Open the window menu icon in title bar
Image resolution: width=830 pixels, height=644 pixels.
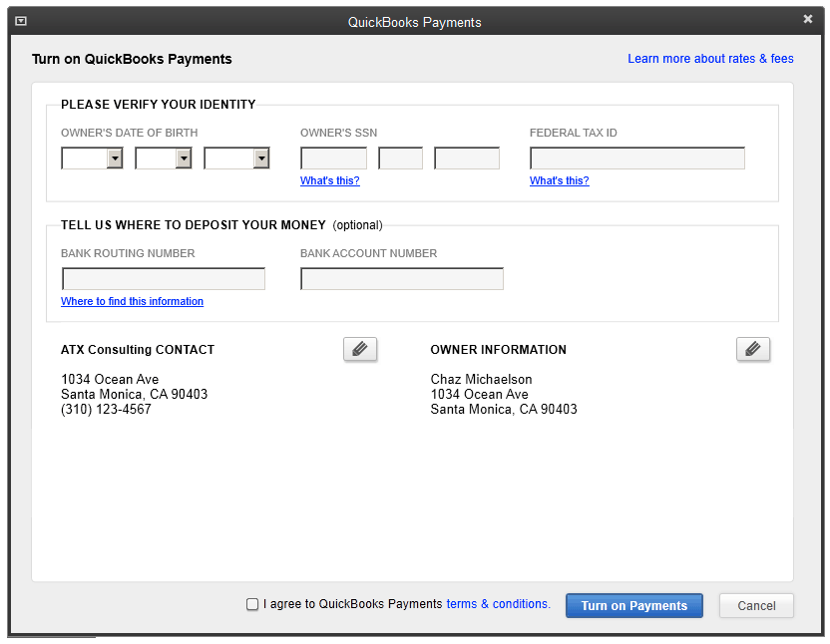[21, 21]
